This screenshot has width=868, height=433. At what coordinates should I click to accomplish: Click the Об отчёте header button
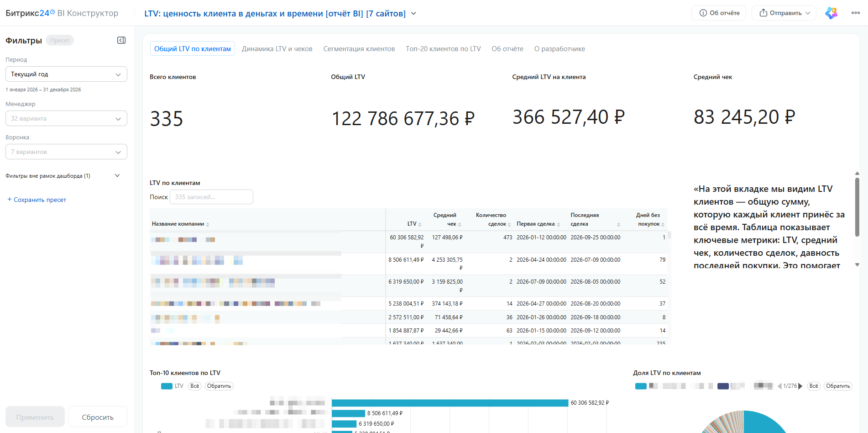click(x=719, y=13)
